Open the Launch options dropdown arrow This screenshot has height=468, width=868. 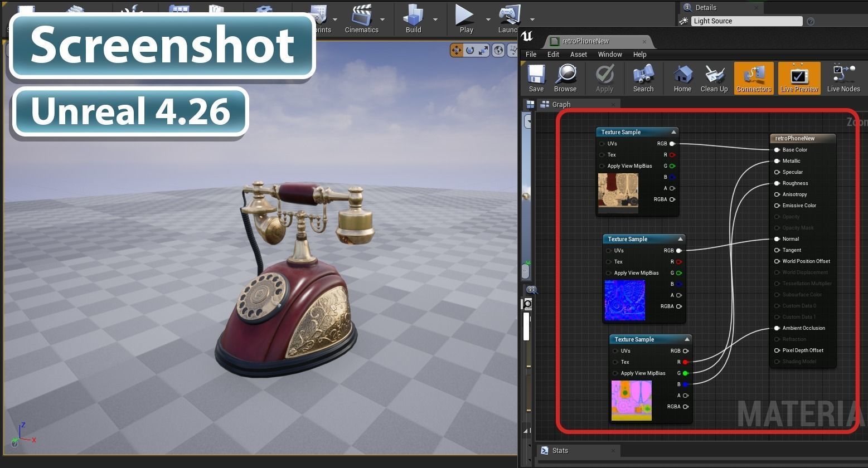(x=532, y=19)
